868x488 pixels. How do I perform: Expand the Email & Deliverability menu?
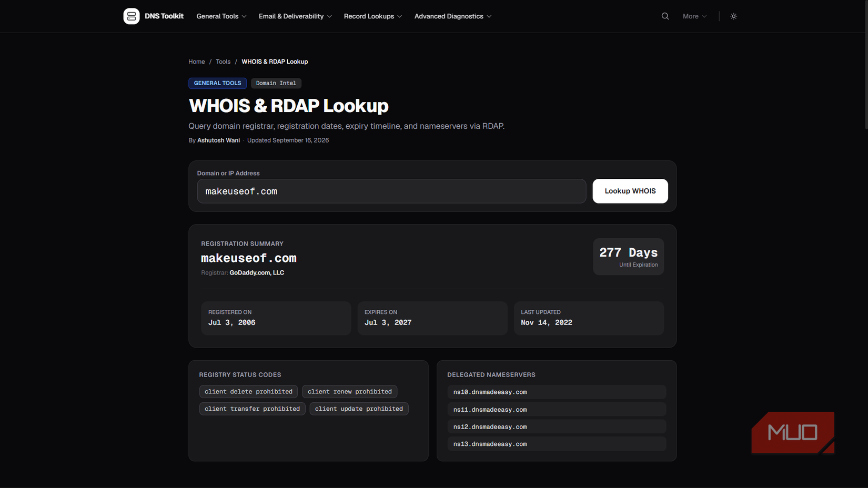[295, 16]
